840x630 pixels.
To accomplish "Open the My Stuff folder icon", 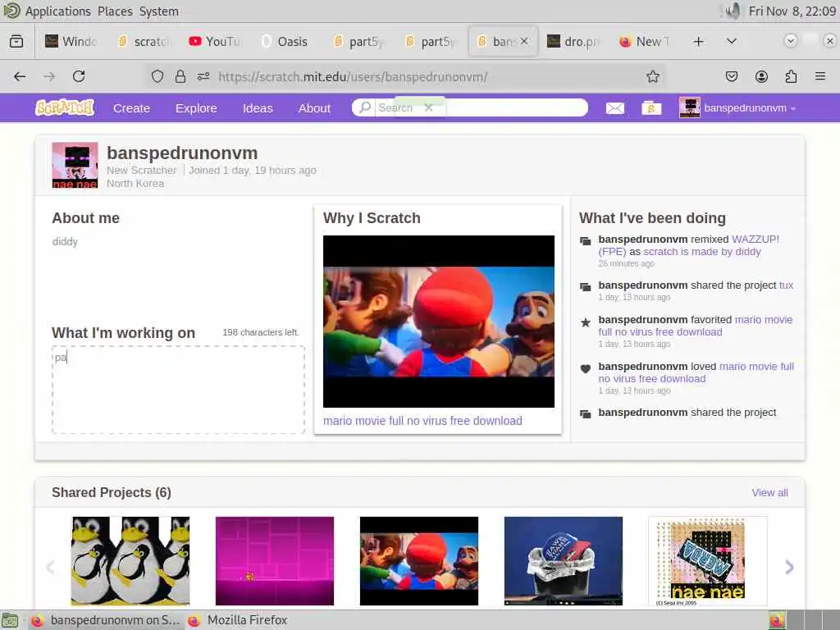I will click(x=651, y=108).
